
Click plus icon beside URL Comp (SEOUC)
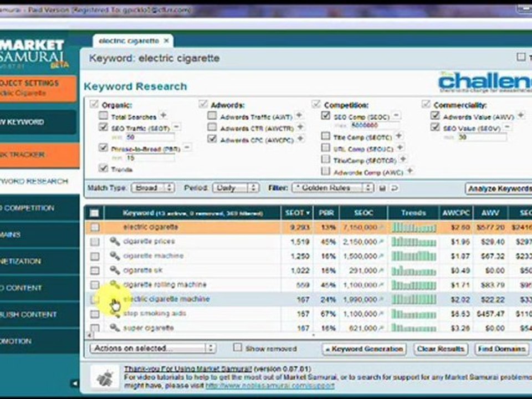point(400,147)
